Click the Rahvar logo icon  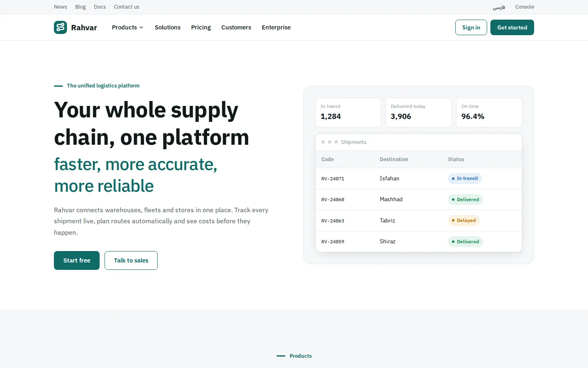60,27
